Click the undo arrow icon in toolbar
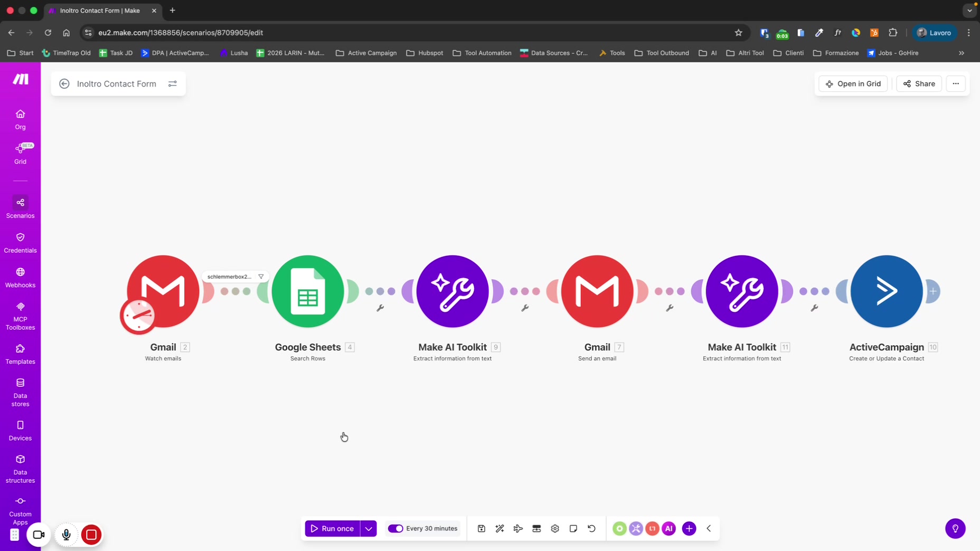Viewport: 980px width, 551px height. click(x=591, y=528)
